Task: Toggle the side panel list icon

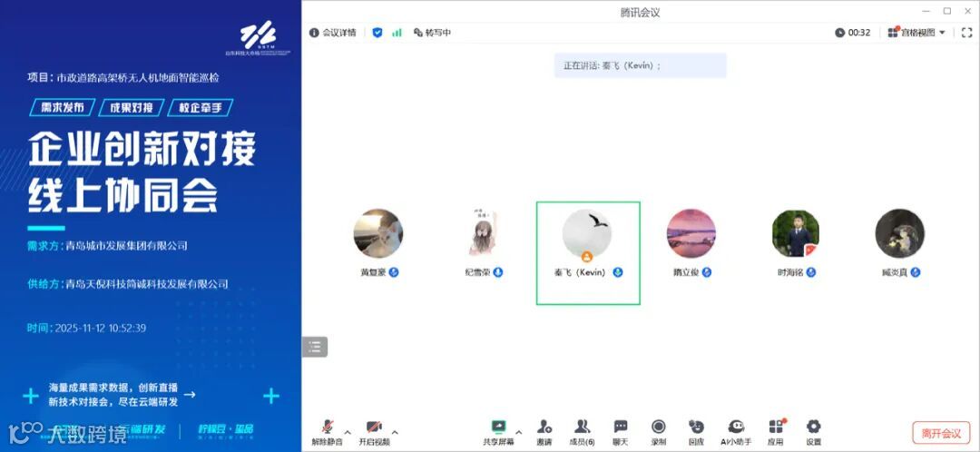Action: coord(314,347)
